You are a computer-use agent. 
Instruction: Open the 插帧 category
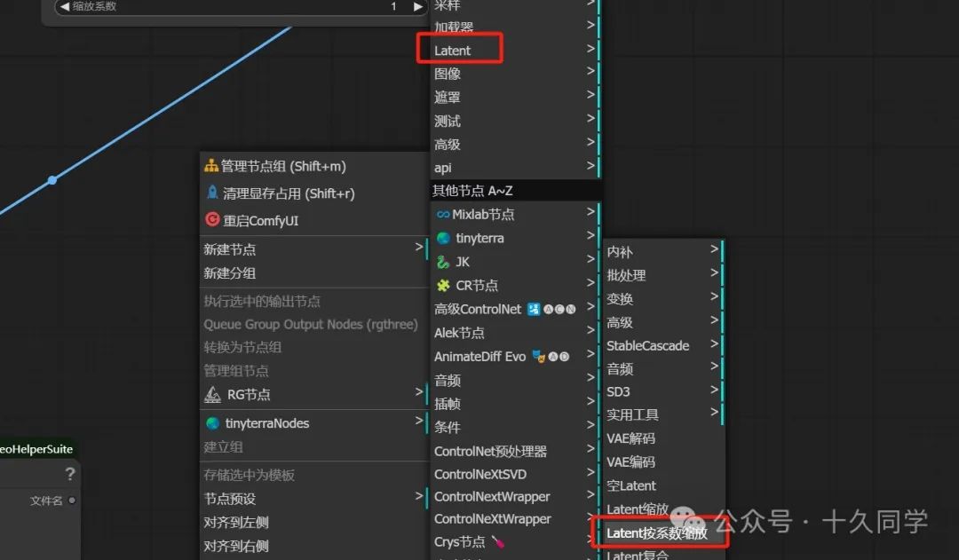[x=515, y=404]
